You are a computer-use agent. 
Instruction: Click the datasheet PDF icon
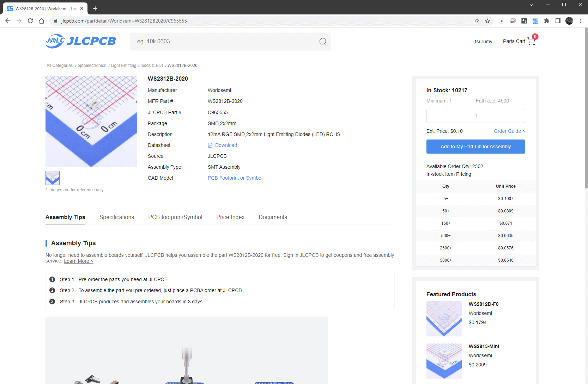click(x=210, y=145)
